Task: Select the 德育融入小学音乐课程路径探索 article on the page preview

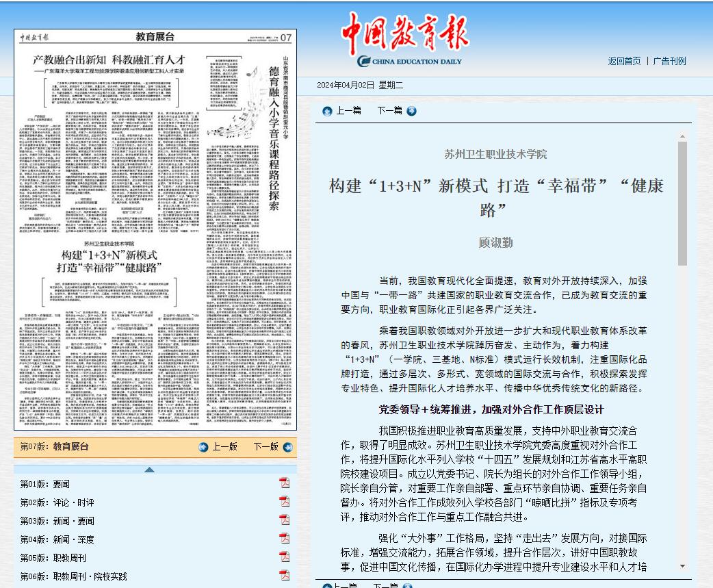Action: [x=248, y=240]
